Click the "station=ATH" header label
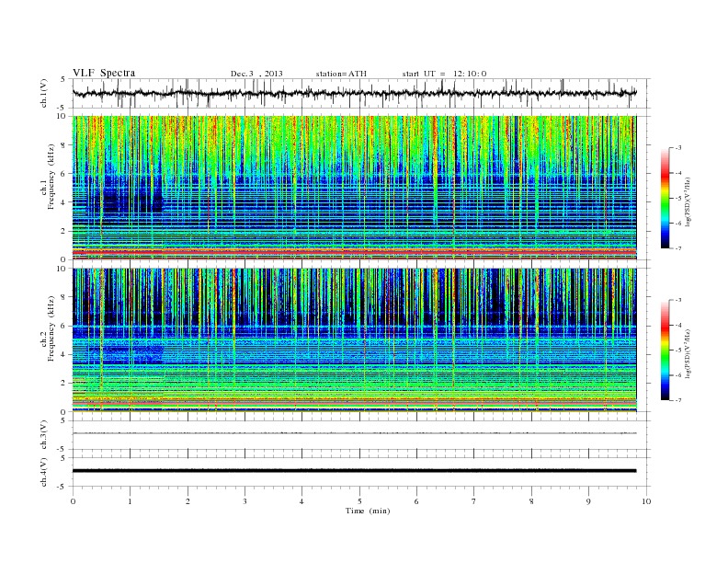 click(x=341, y=74)
